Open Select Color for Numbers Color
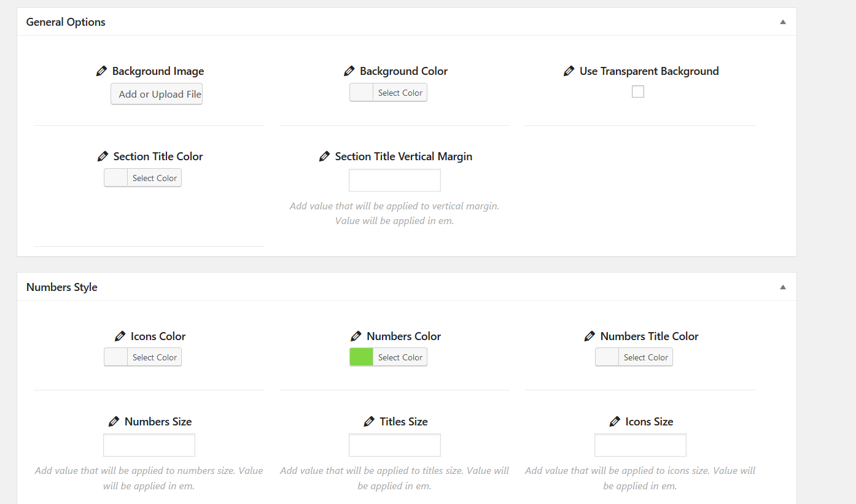Image resolution: width=856 pixels, height=504 pixels. click(400, 357)
